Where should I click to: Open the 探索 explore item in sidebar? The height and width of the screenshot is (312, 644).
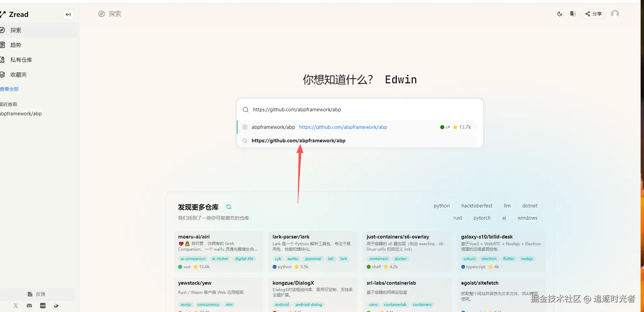tap(38, 30)
